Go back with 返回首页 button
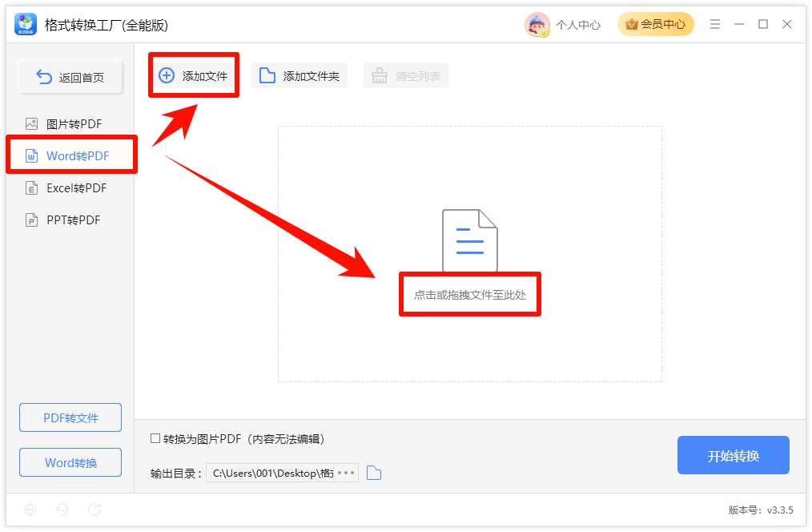The width and height of the screenshot is (812, 532). click(x=70, y=77)
